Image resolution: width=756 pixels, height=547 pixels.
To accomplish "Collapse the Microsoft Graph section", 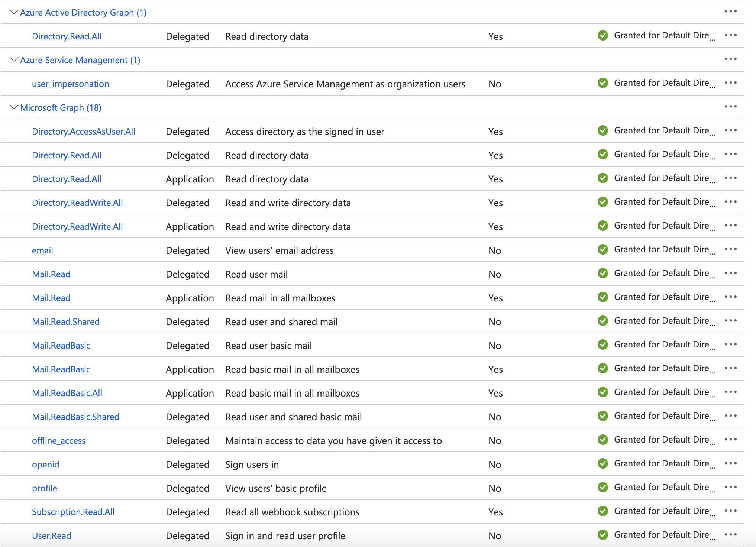I will [x=13, y=107].
